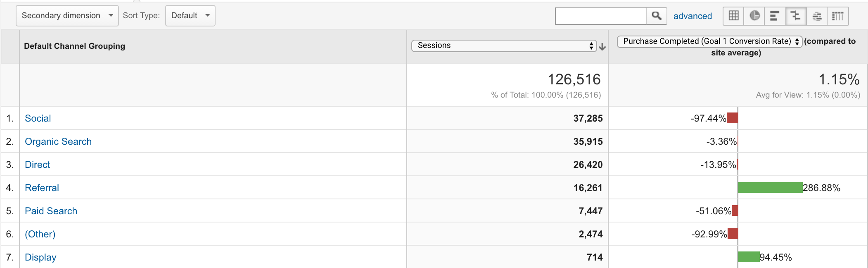Image resolution: width=868 pixels, height=268 pixels.
Task: Open the Paid Search channel link
Action: click(x=51, y=211)
